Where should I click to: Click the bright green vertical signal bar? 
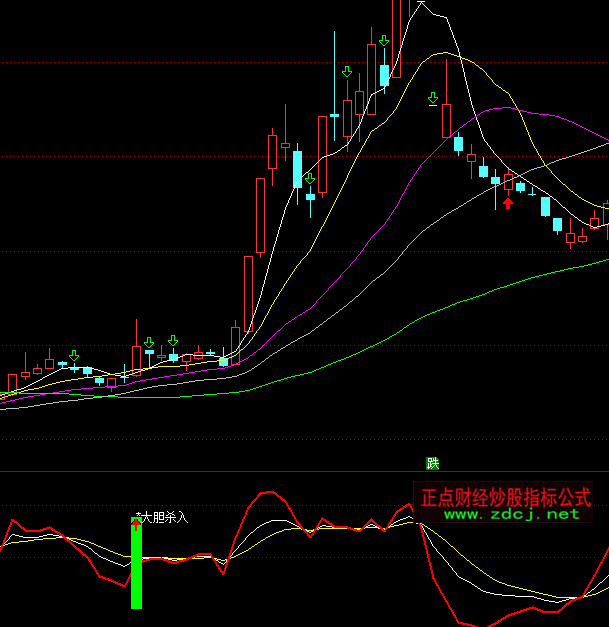[x=136, y=566]
